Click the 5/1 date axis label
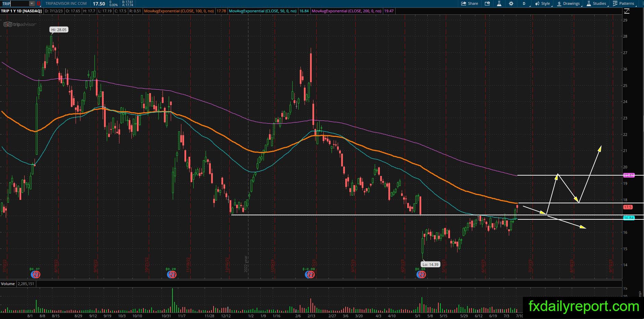644x319 pixels. (x=417, y=316)
